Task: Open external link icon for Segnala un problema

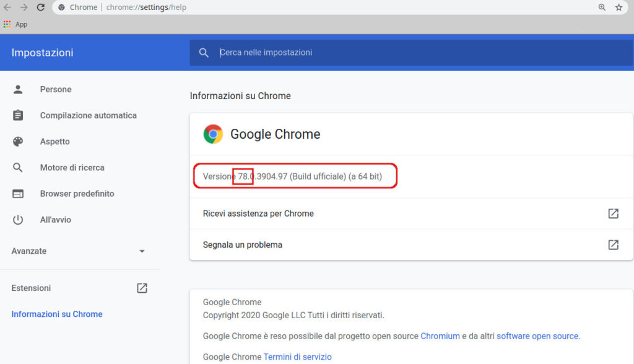Action: 614,245
